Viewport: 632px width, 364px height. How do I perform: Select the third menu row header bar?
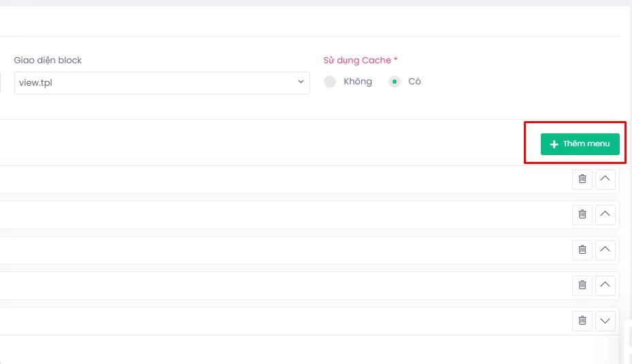pos(272,250)
